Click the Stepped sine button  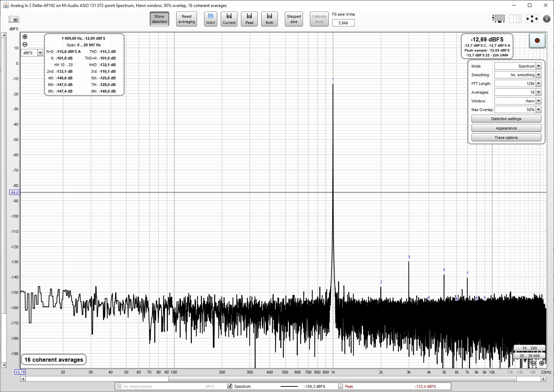tap(294, 19)
